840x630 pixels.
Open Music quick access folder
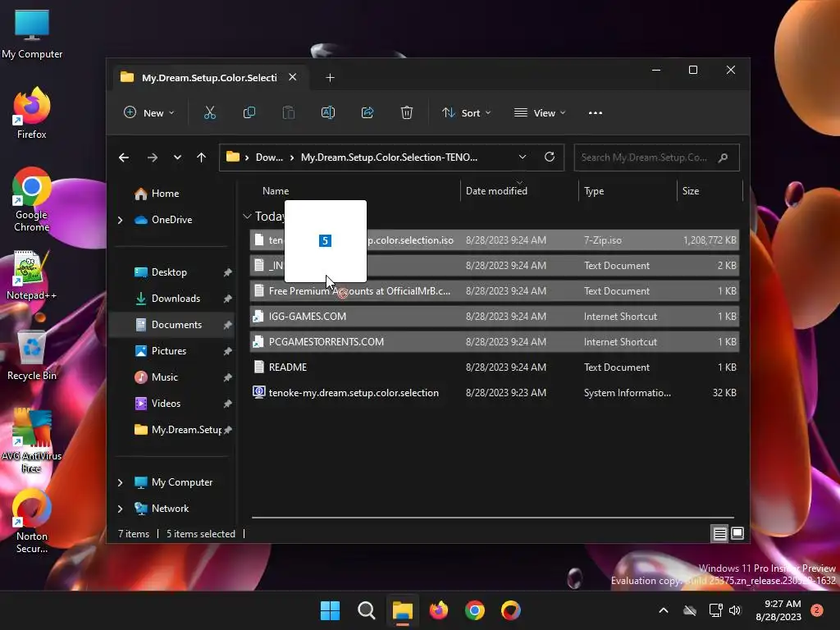point(164,377)
